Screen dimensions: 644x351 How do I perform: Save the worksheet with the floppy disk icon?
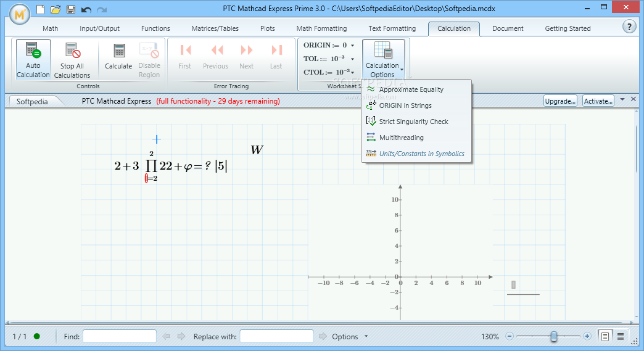coord(71,9)
